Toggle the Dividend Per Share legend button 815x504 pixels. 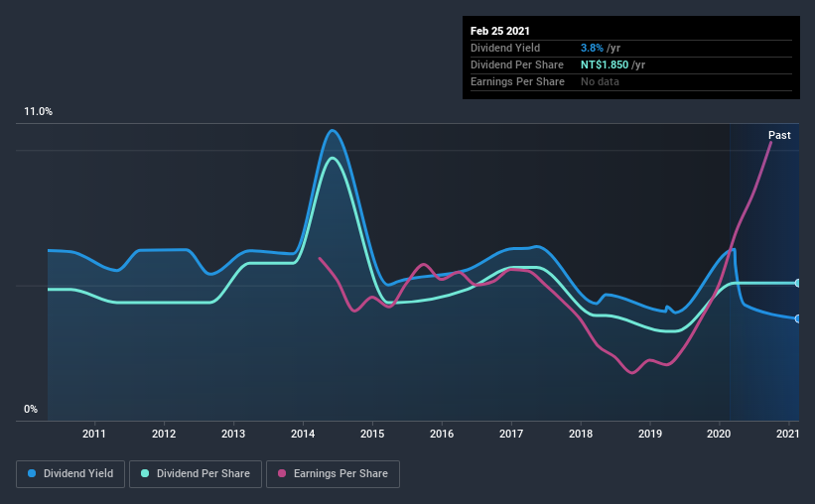coord(196,474)
